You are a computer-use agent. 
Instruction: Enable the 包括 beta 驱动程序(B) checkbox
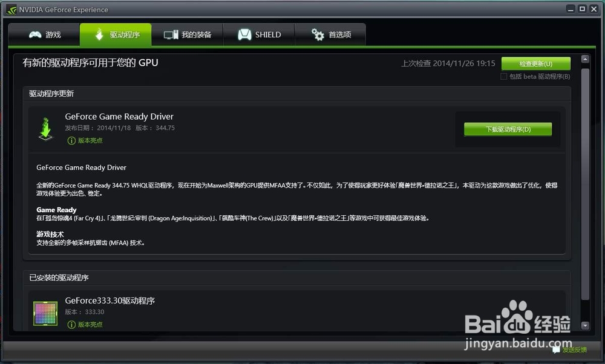tap(503, 76)
